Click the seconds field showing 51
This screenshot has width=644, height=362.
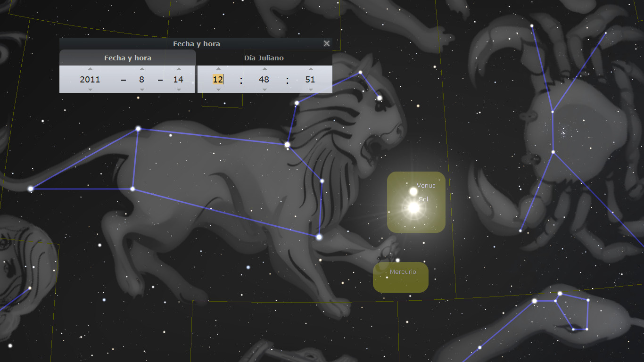coord(310,79)
